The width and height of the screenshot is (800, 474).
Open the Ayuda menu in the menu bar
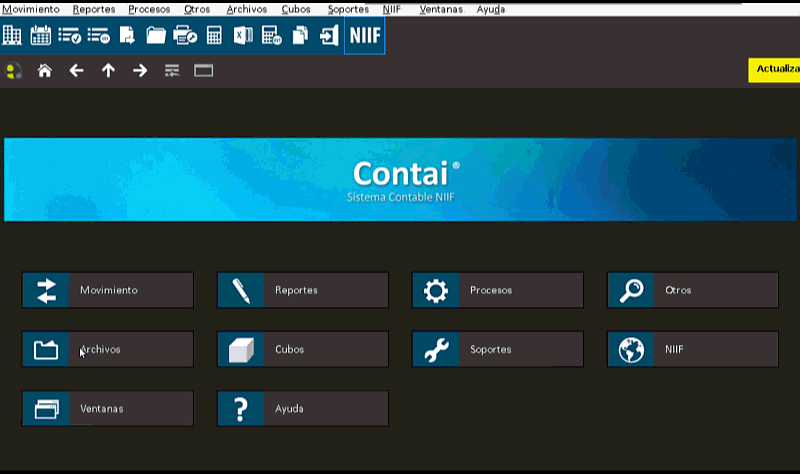pyautogui.click(x=491, y=9)
